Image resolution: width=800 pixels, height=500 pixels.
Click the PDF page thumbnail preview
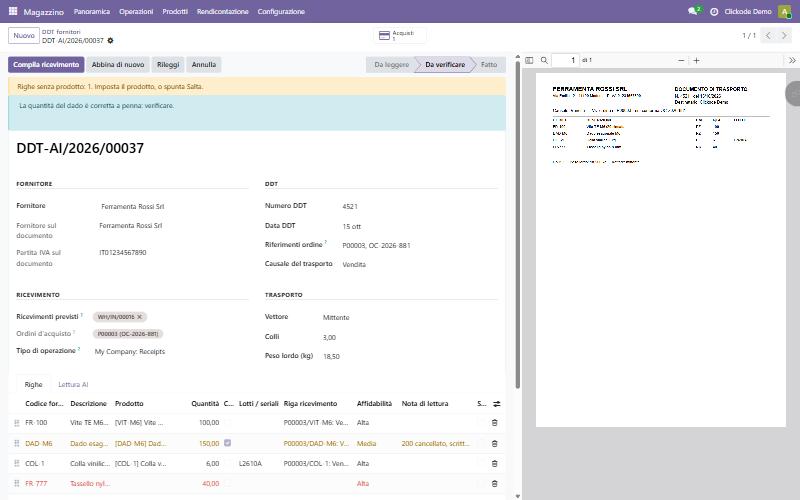click(661, 250)
